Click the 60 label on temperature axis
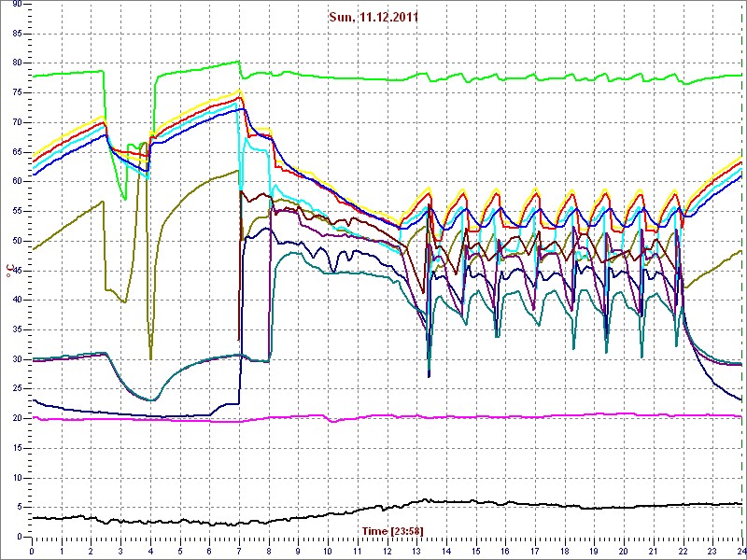The width and height of the screenshot is (747, 560). tap(16, 182)
